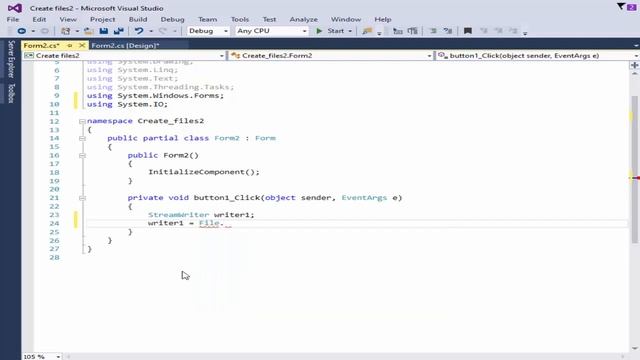Open the Analyze menu
640x360 pixels.
pyautogui.click(x=303, y=19)
